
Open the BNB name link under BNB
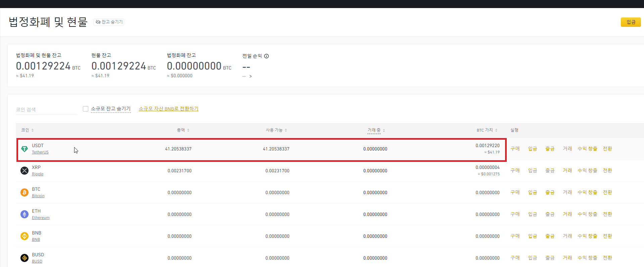pyautogui.click(x=36, y=239)
